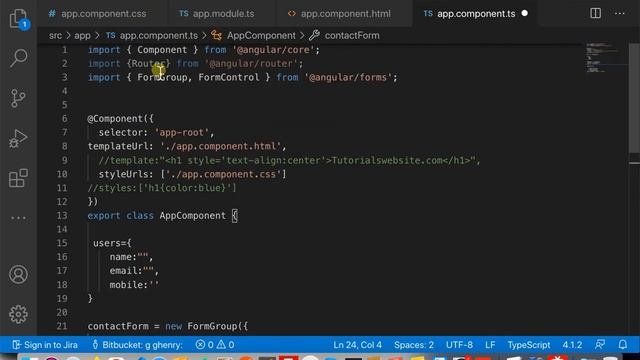Click line number 21 in the gutter
640x360 pixels.
(x=62, y=326)
